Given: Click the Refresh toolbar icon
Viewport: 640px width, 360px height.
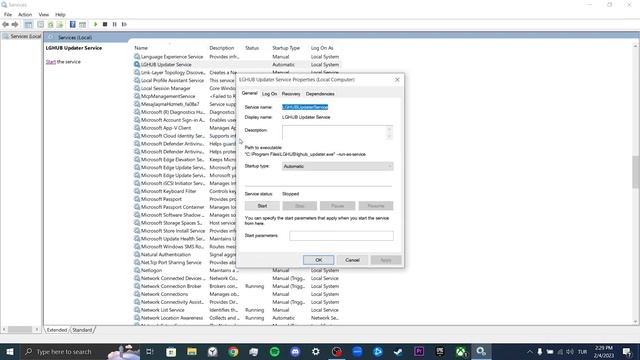Looking at the screenshot, I should tap(51, 24).
